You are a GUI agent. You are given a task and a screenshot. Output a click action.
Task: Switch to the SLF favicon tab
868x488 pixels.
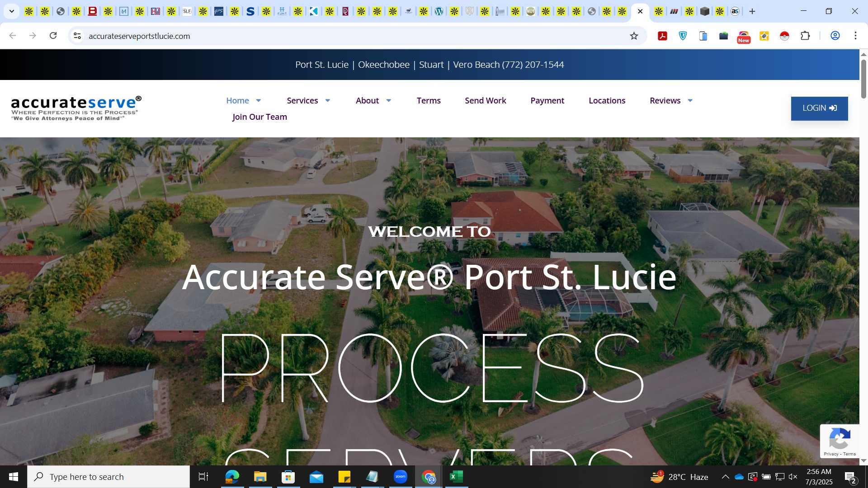coord(187,11)
